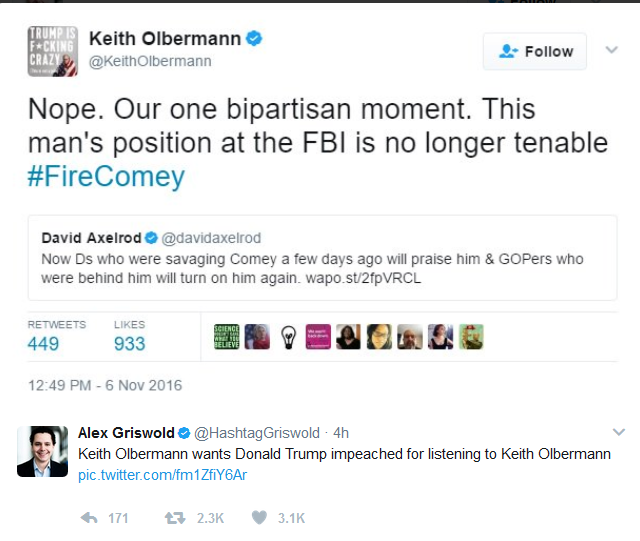Open Alex Griswold's profile photo
Screen dimensions: 640x541
pyautogui.click(x=42, y=452)
